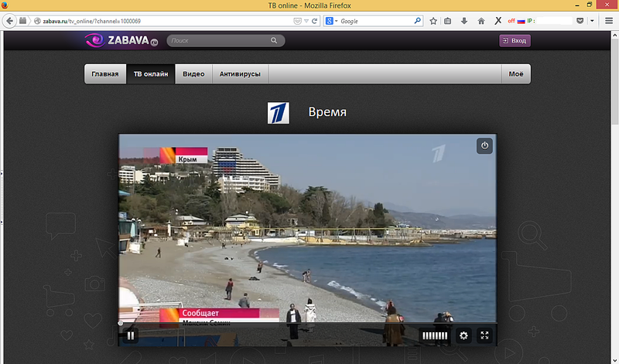Open the Главная tab
The width and height of the screenshot is (619, 364).
[105, 73]
